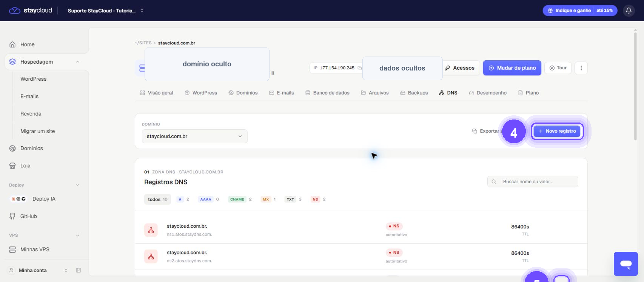Filter records by NS type chip
644x282 pixels.
point(318,199)
